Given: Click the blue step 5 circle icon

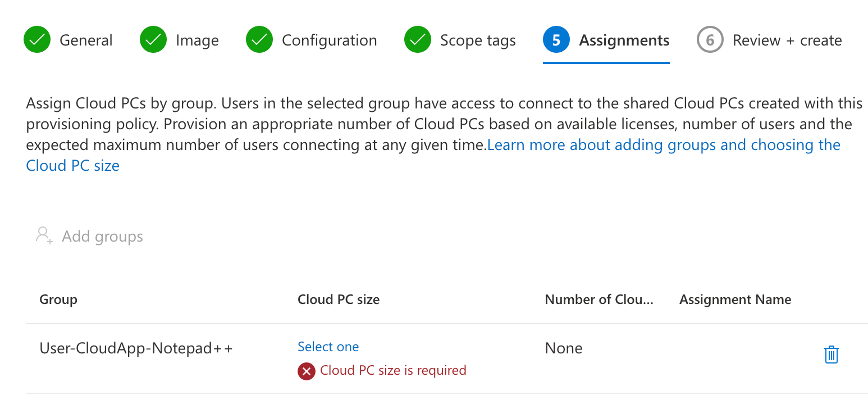Looking at the screenshot, I should click(556, 40).
